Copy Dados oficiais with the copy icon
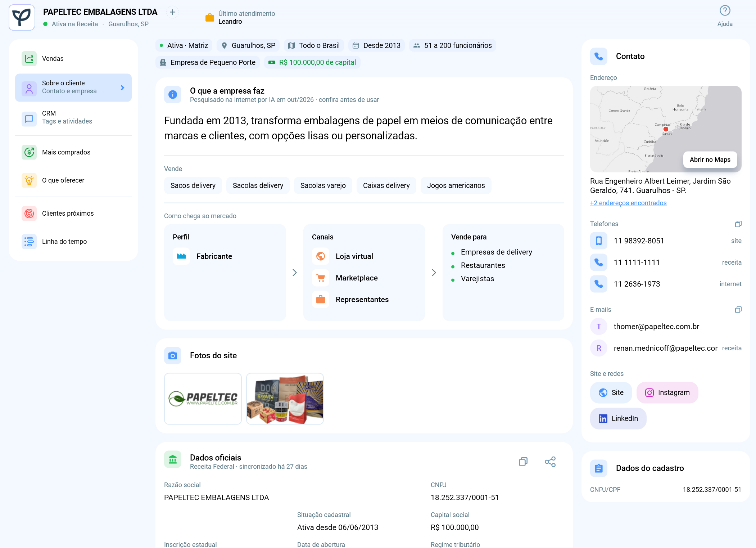The width and height of the screenshot is (756, 548). click(x=523, y=462)
